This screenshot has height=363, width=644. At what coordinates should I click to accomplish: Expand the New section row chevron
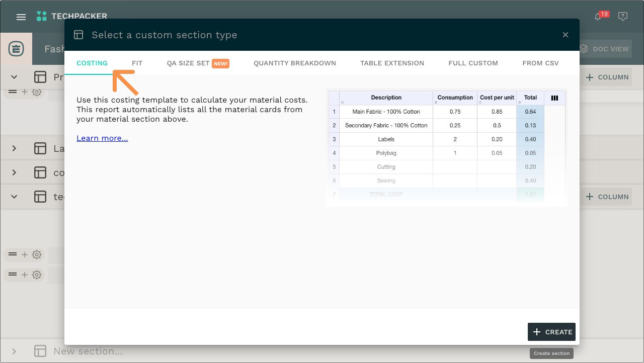pyautogui.click(x=14, y=351)
